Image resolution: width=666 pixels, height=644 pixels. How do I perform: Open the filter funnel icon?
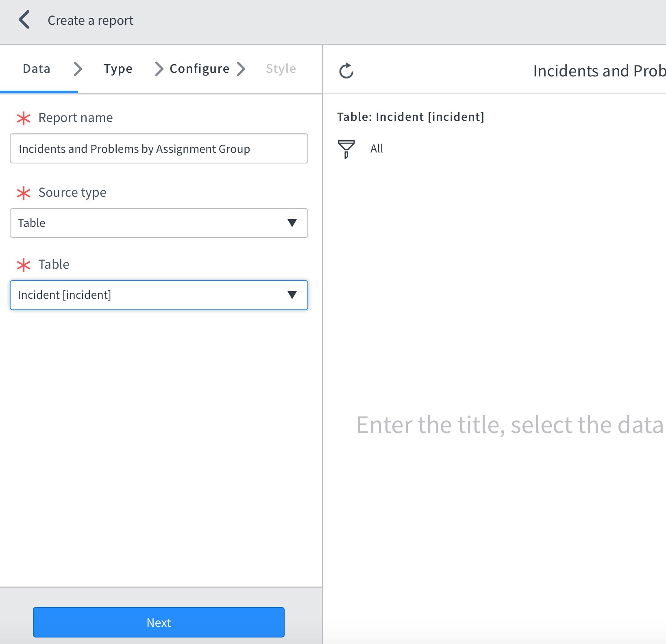346,149
